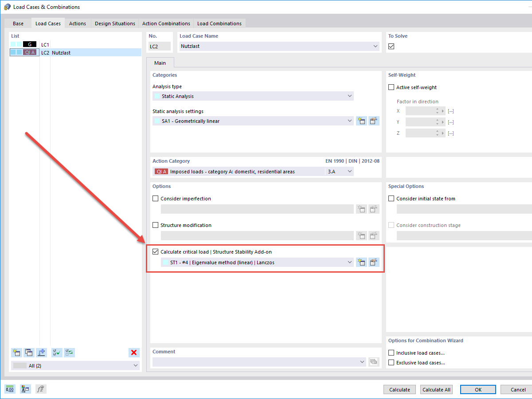The height and width of the screenshot is (399, 532).
Task: Create new structure stability analysis settings
Action: point(361,262)
